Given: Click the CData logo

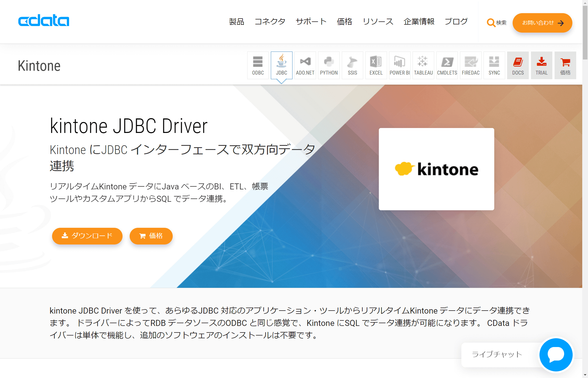Looking at the screenshot, I should pyautogui.click(x=44, y=21).
